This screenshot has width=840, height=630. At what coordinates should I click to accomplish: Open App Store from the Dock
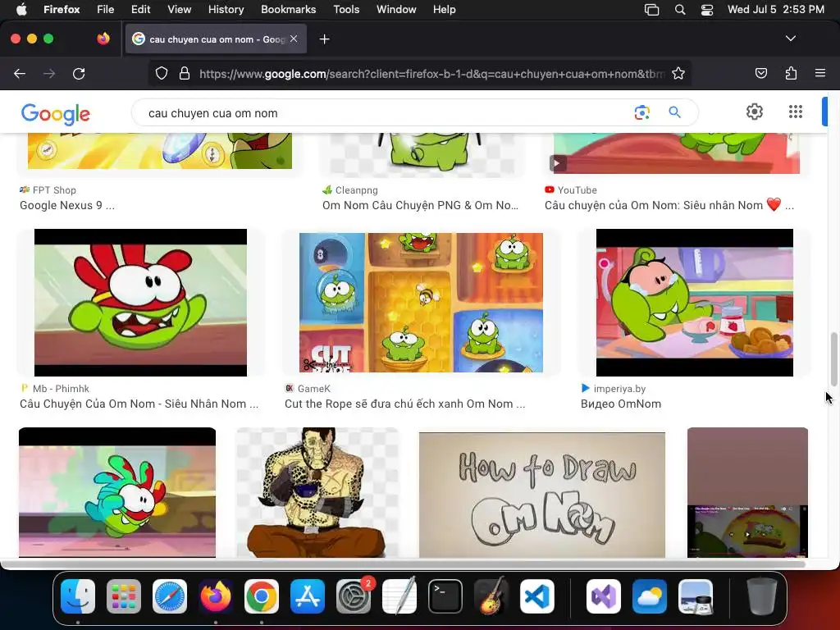click(308, 596)
